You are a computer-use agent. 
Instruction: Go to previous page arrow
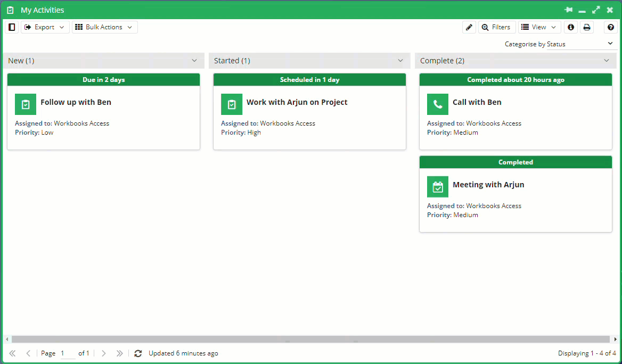click(28, 353)
